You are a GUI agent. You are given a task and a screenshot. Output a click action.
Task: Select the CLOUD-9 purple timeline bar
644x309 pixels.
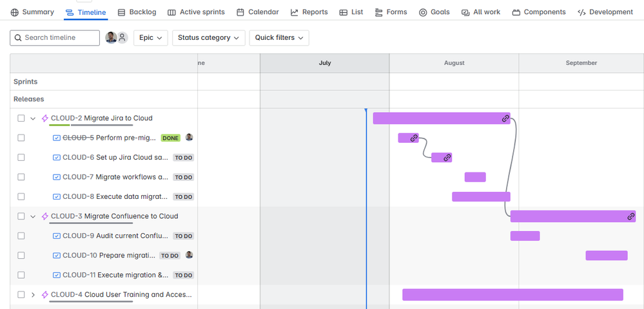tap(525, 236)
